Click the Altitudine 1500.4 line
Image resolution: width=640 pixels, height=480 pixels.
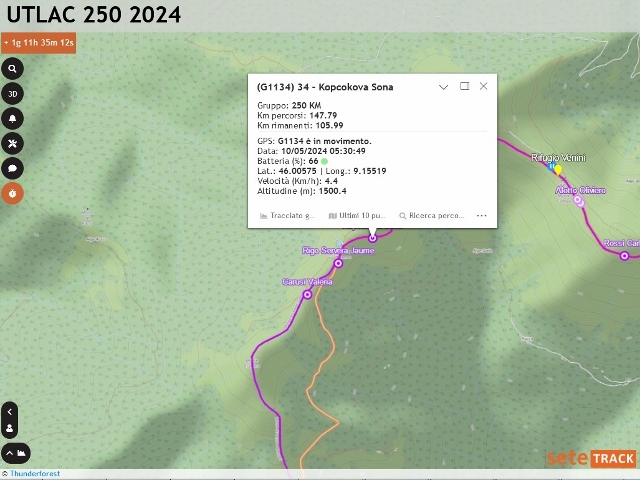[x=302, y=191]
